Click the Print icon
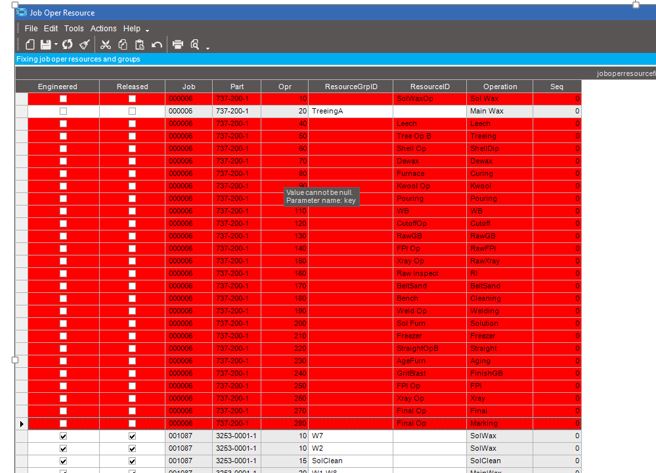The height and width of the screenshot is (473, 656). click(178, 44)
